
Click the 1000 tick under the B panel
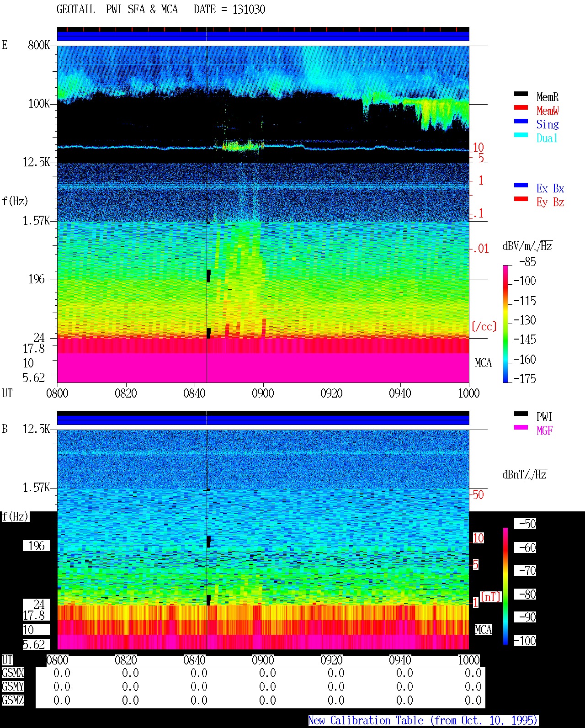pyautogui.click(x=468, y=660)
